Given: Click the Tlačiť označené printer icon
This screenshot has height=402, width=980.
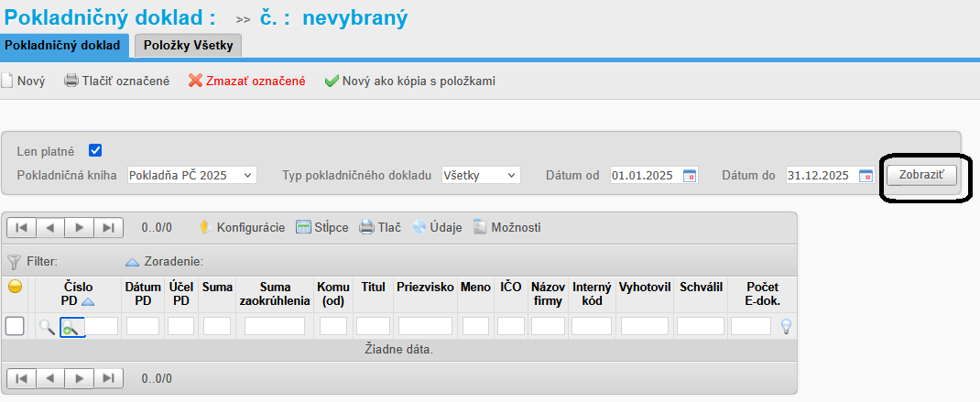Looking at the screenshot, I should click(71, 81).
